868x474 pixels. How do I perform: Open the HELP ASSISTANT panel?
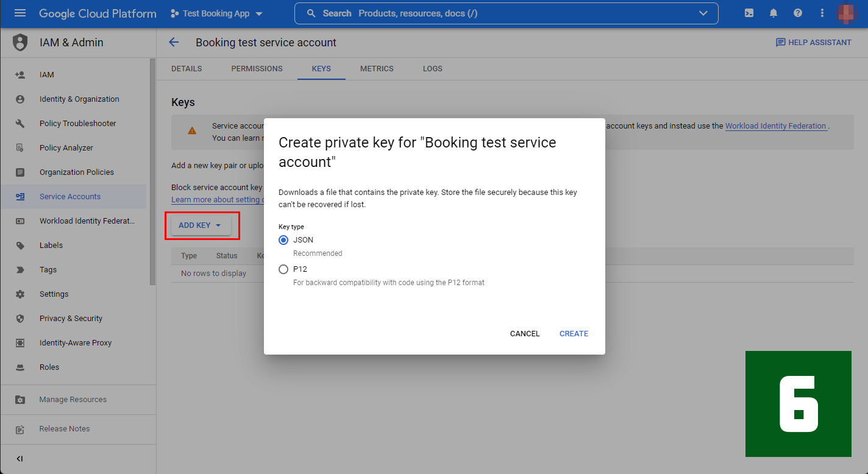point(813,42)
